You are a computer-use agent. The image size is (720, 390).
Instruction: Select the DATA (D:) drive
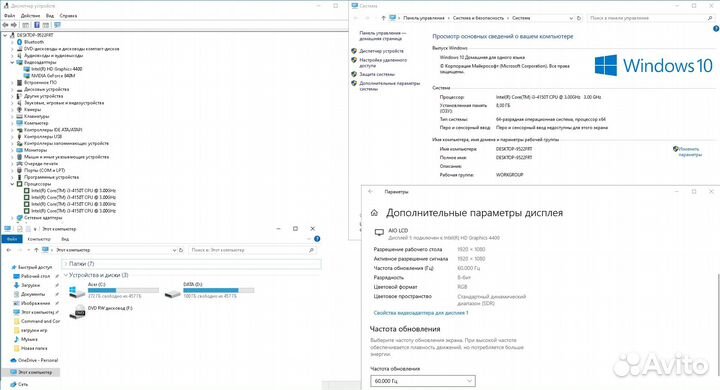(209, 290)
